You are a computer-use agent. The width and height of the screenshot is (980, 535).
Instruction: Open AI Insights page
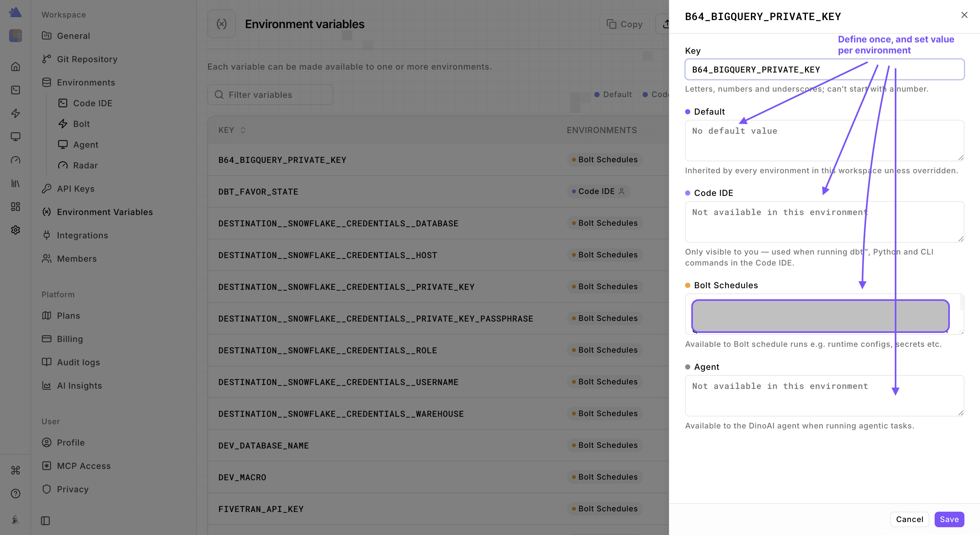click(72, 386)
